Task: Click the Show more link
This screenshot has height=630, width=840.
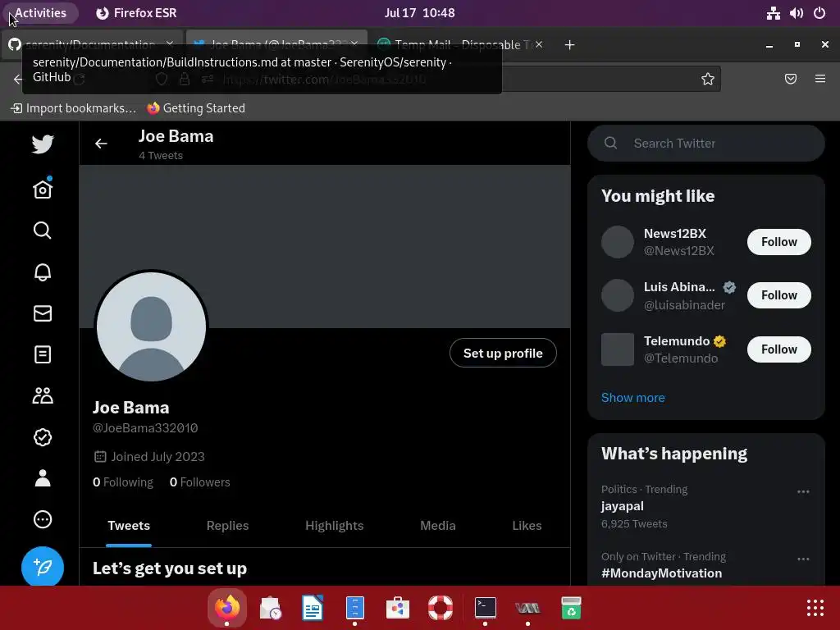Action: tap(632, 398)
